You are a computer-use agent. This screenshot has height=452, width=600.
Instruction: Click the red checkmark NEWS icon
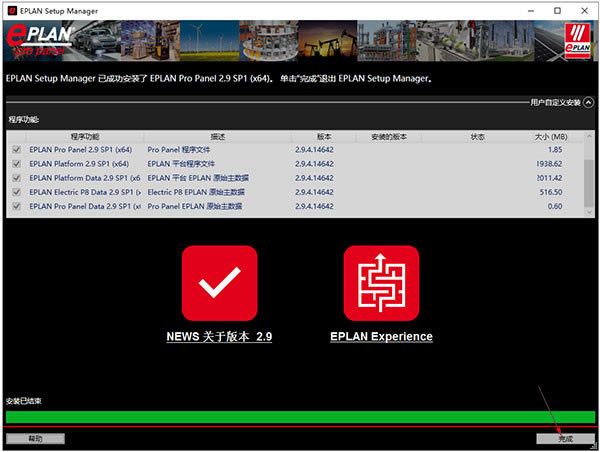coord(219,283)
